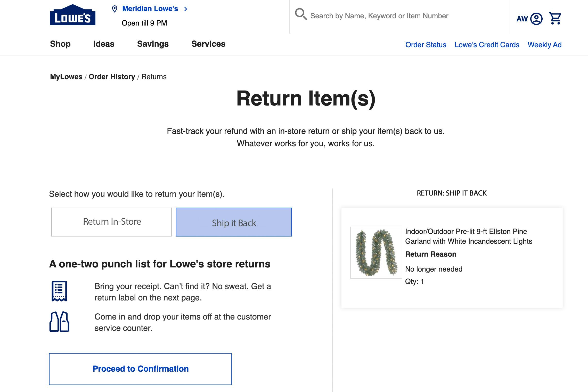Open the Shop menu
The width and height of the screenshot is (588, 392).
60,44
